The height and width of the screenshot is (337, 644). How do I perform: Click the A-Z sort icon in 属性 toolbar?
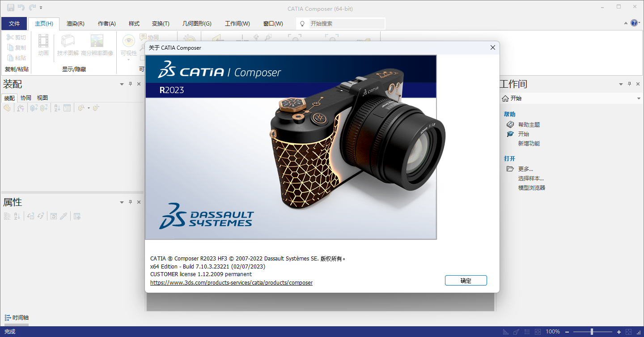coord(17,216)
